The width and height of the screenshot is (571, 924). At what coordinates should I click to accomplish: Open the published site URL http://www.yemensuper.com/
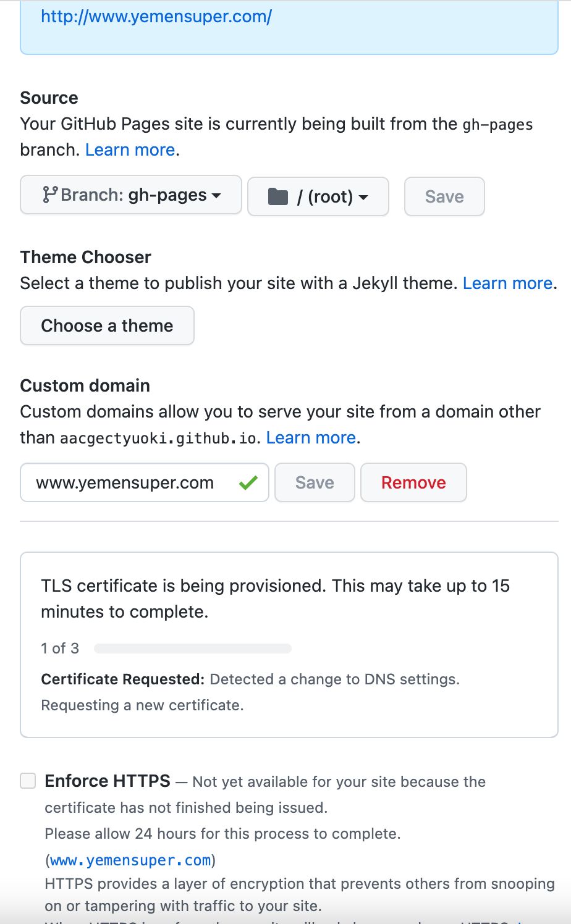(156, 17)
